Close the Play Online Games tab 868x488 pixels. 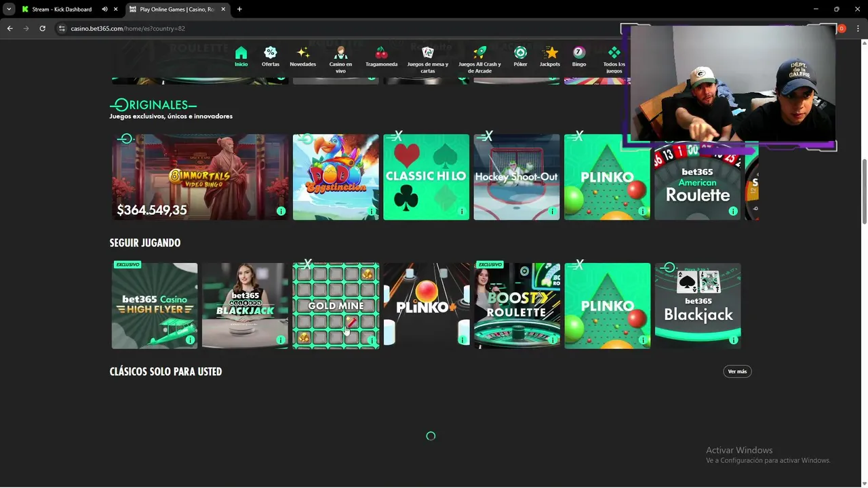click(224, 9)
